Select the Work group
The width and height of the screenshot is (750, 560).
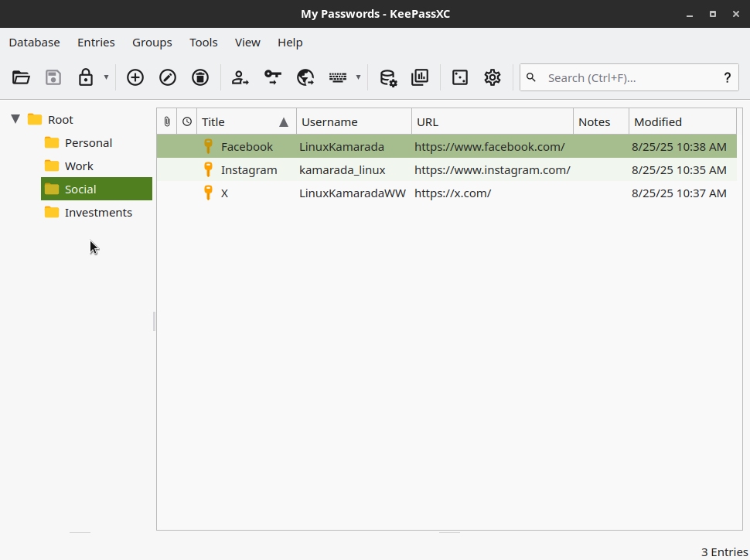click(79, 166)
